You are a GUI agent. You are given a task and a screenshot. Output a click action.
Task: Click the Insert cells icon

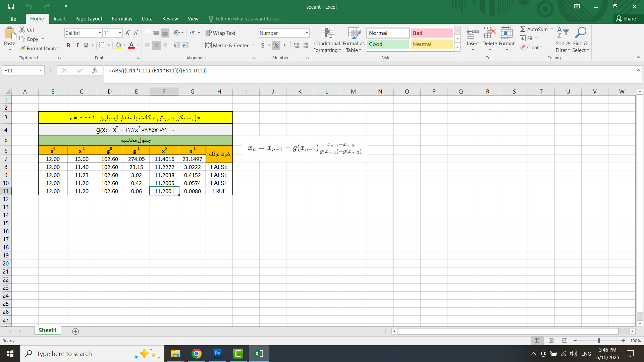coord(473,33)
